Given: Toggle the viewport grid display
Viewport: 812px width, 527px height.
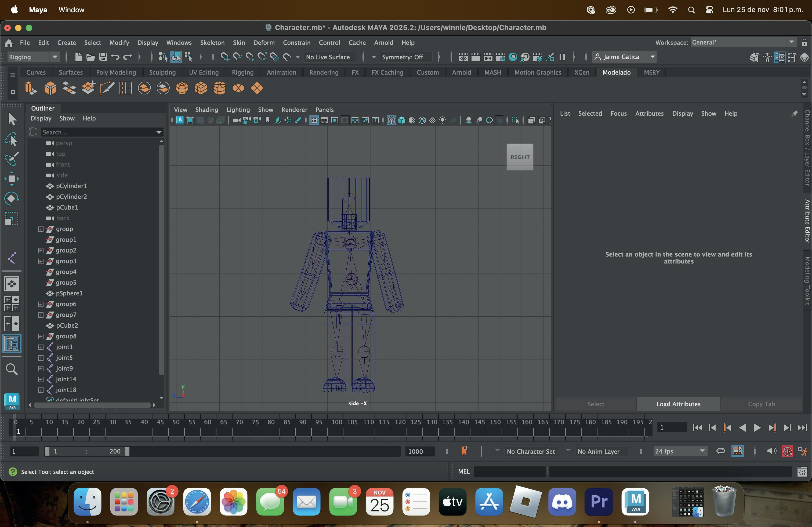Looking at the screenshot, I should [314, 120].
